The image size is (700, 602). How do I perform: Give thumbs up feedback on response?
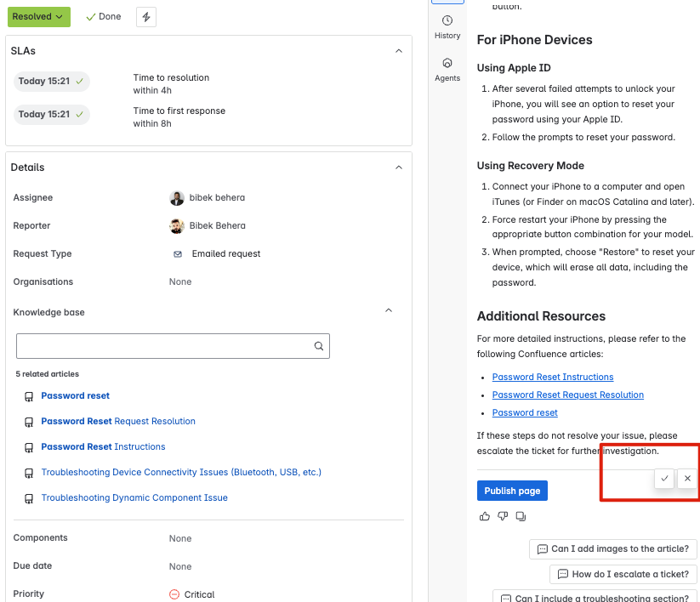(484, 516)
